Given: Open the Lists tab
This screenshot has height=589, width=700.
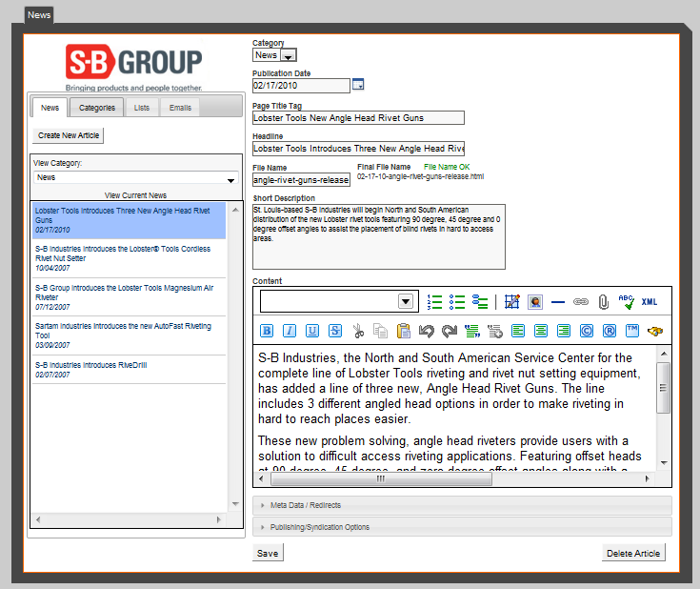Looking at the screenshot, I should click(x=142, y=108).
